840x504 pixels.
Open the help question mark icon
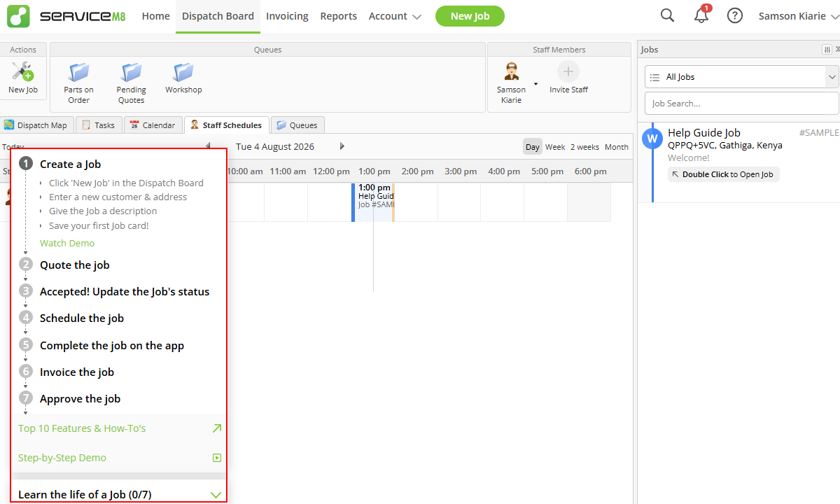coord(735,15)
